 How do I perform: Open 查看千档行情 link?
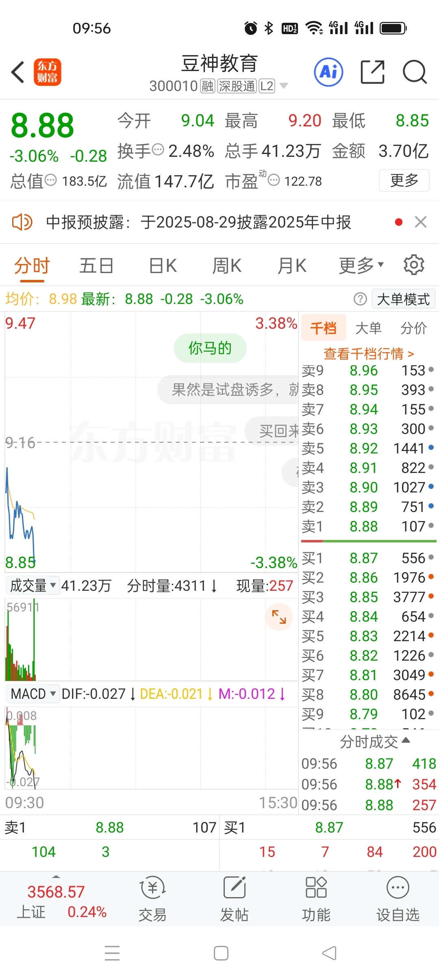click(x=369, y=353)
